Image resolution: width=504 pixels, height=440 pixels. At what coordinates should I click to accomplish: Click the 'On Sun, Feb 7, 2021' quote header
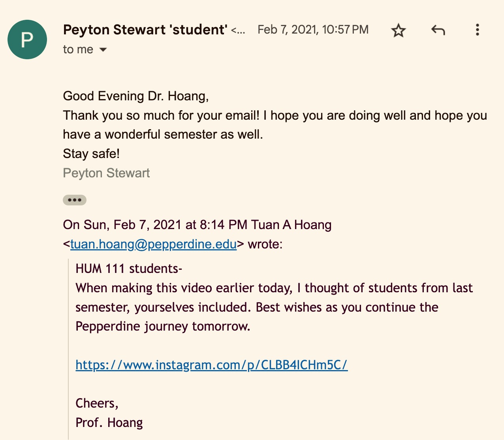click(x=197, y=225)
